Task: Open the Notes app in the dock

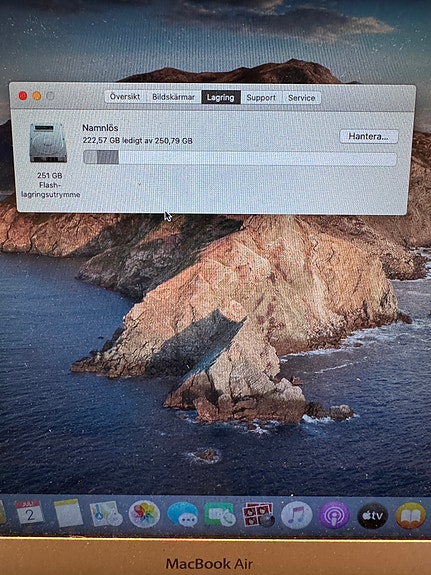Action: (x=69, y=513)
